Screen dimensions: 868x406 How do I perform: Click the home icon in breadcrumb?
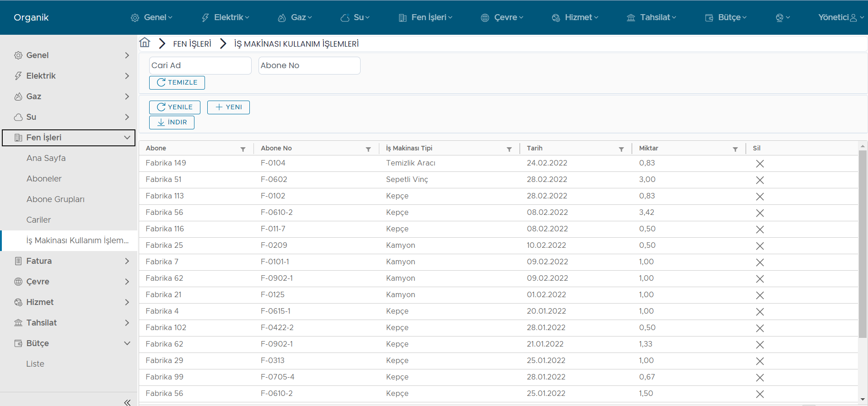coord(145,43)
